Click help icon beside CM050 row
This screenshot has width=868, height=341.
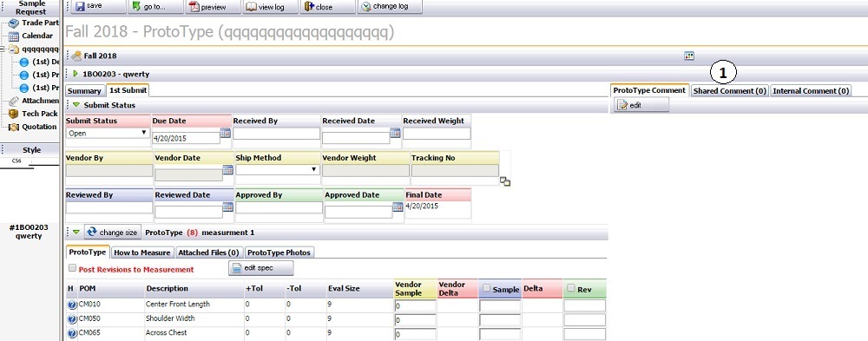coord(72,318)
